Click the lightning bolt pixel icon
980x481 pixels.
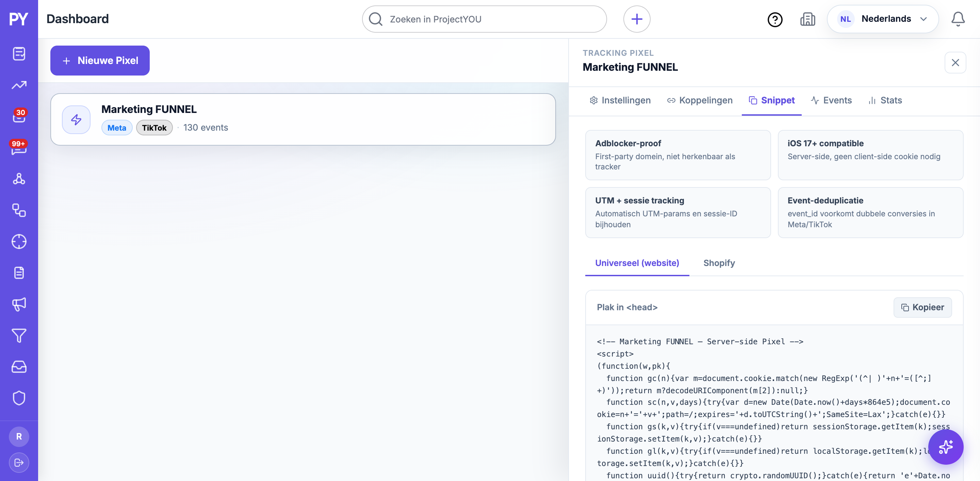click(76, 119)
